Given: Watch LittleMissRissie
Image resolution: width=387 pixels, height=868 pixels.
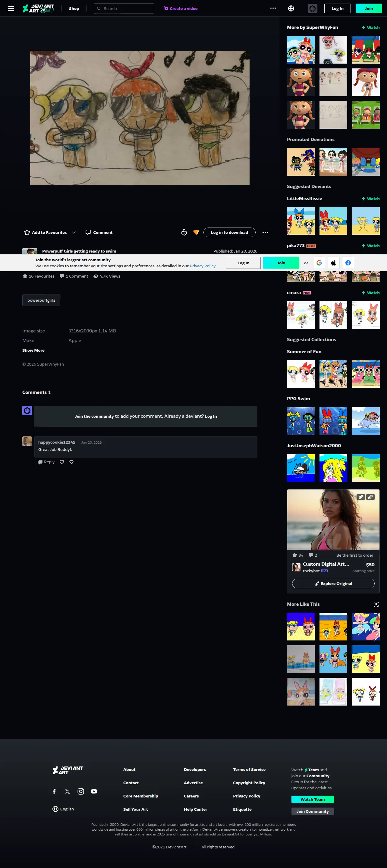Looking at the screenshot, I should tap(370, 199).
